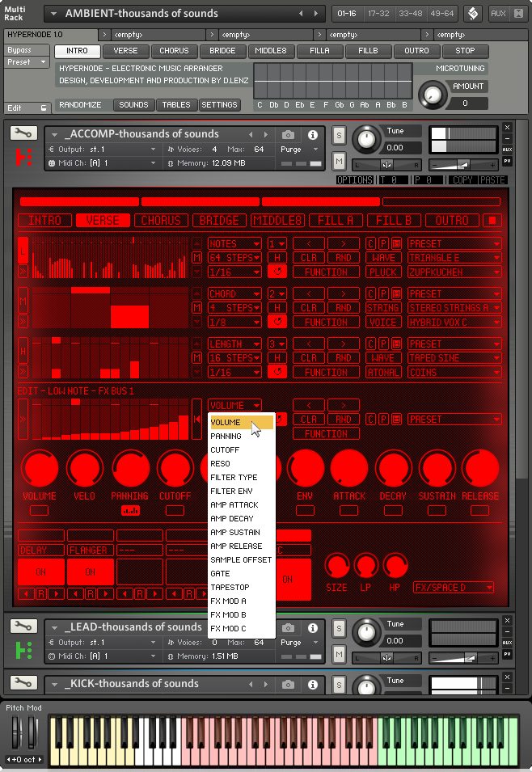Open the LEAD instrument wrench edit icon
This screenshot has height=772, width=532.
click(x=23, y=626)
